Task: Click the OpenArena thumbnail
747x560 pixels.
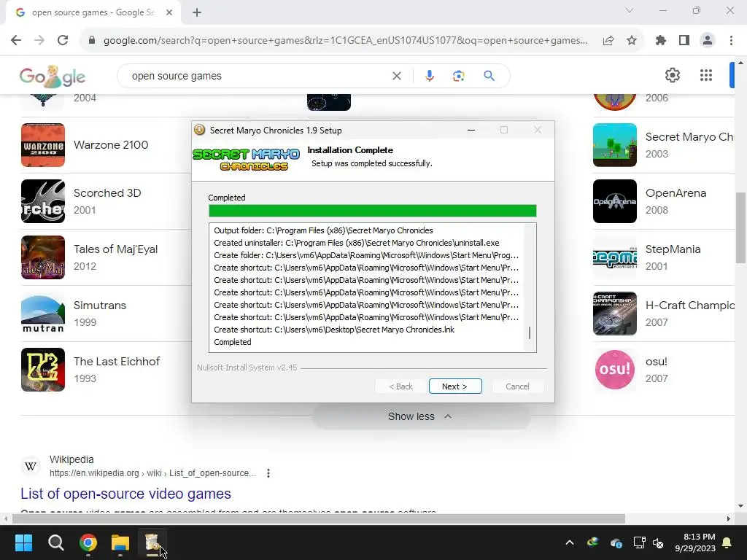Action: (614, 201)
